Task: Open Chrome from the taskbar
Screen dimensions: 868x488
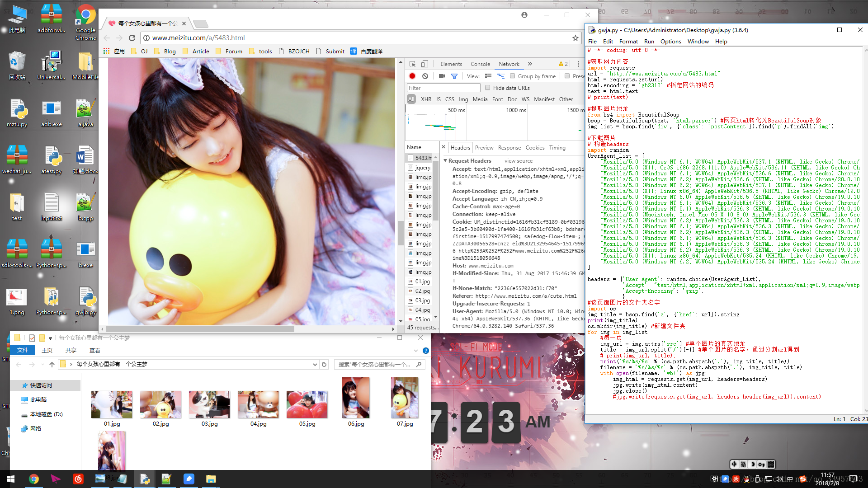Action: click(34, 479)
